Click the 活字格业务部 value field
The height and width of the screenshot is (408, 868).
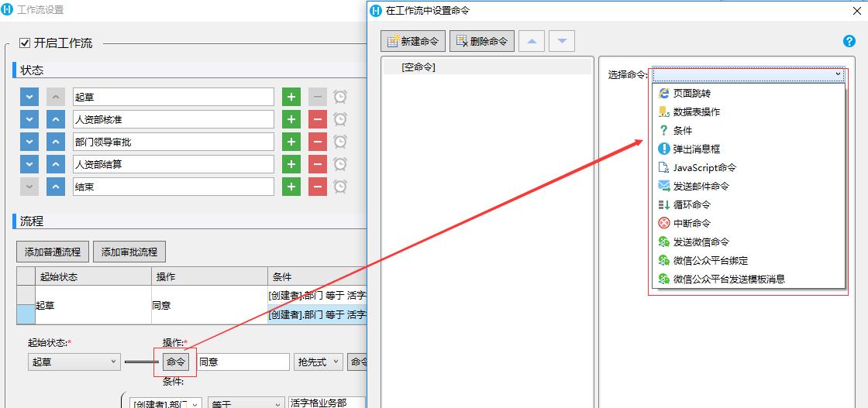tap(326, 403)
